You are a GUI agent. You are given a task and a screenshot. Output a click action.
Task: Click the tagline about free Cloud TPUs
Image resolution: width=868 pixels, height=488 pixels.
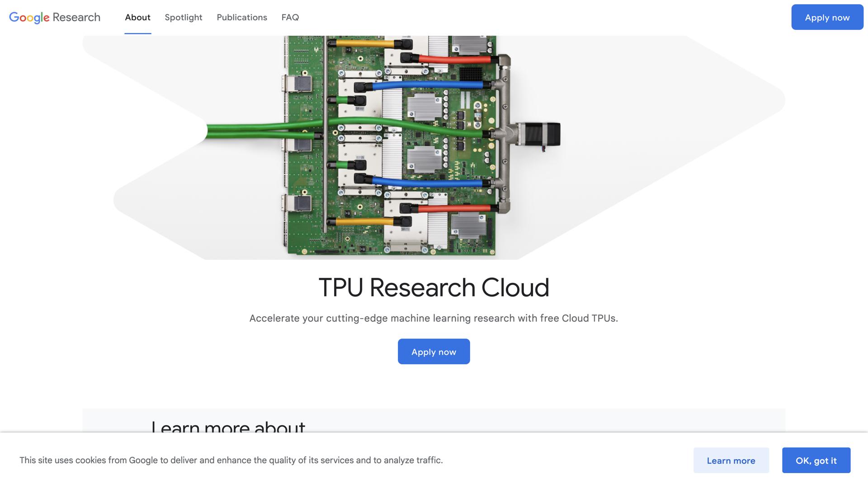pyautogui.click(x=434, y=318)
